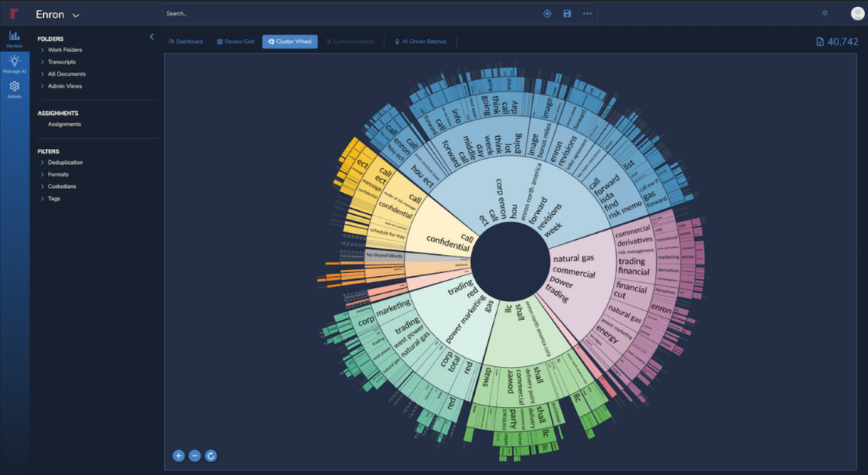Viewport: 868px width, 475px height.
Task: Open the three-dot more options menu
Action: [587, 14]
